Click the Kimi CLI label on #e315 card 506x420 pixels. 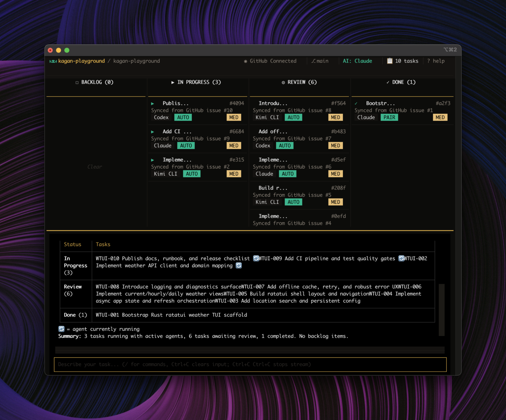click(165, 174)
